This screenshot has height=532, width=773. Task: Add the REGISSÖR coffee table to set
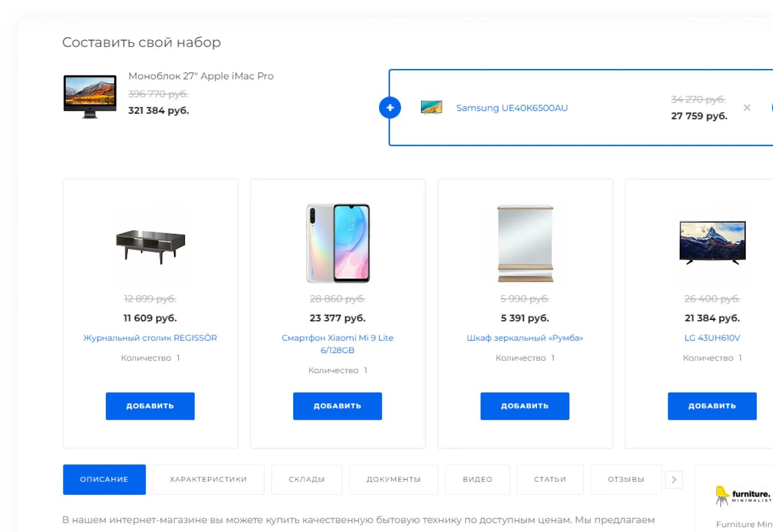pos(150,406)
